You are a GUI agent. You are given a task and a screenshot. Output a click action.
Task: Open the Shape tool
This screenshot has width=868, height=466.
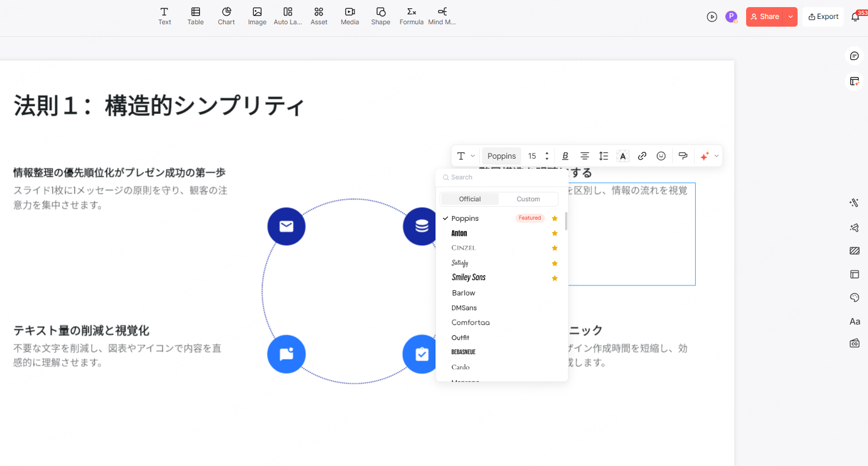click(x=380, y=16)
